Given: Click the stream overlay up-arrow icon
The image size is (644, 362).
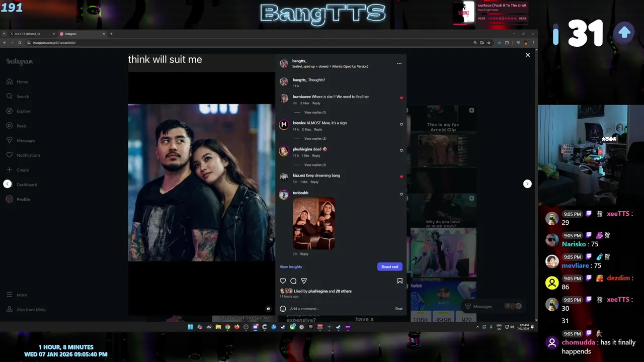Looking at the screenshot, I should (624, 33).
